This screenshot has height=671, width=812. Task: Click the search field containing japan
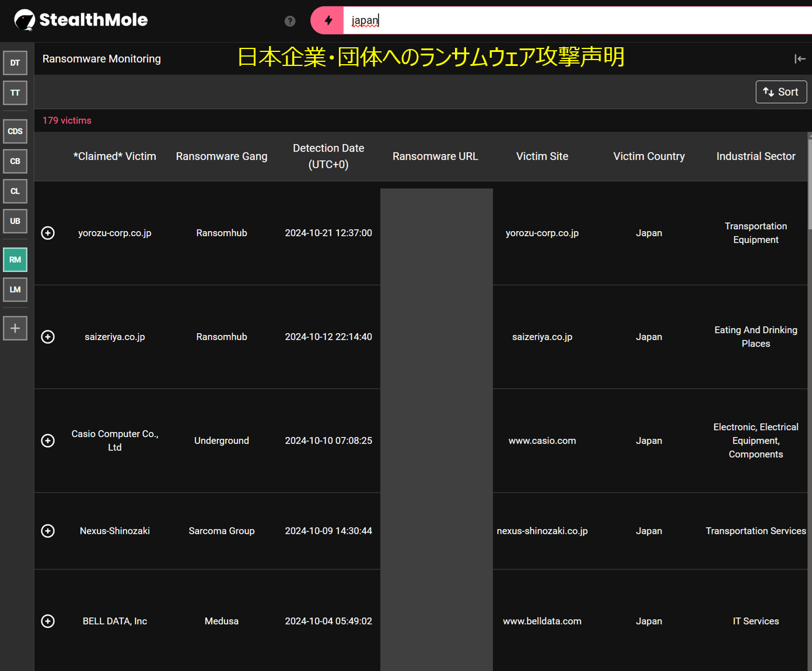[577, 20]
